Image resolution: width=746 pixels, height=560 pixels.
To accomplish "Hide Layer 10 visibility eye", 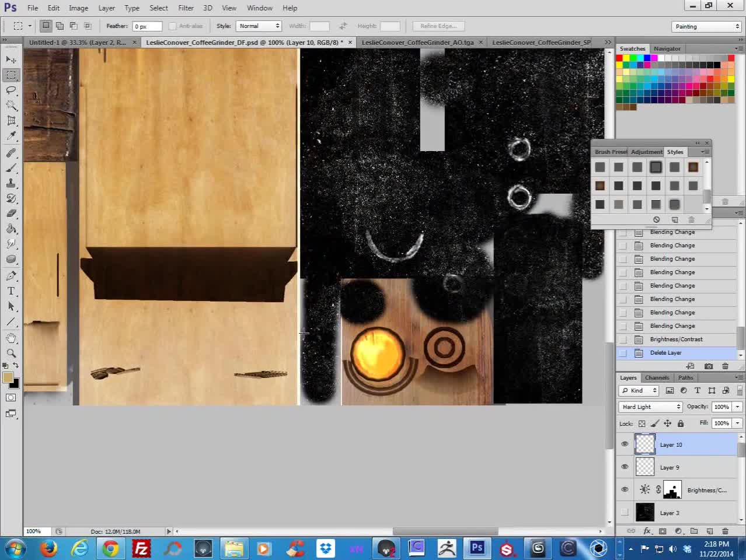I will tap(625, 444).
